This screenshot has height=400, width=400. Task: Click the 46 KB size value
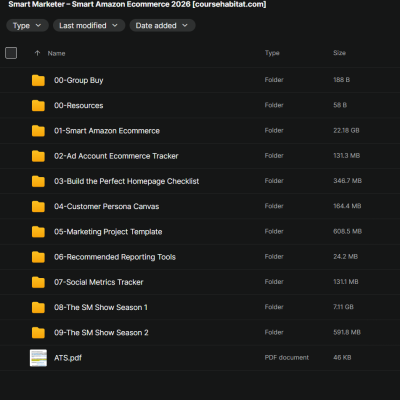pos(342,357)
